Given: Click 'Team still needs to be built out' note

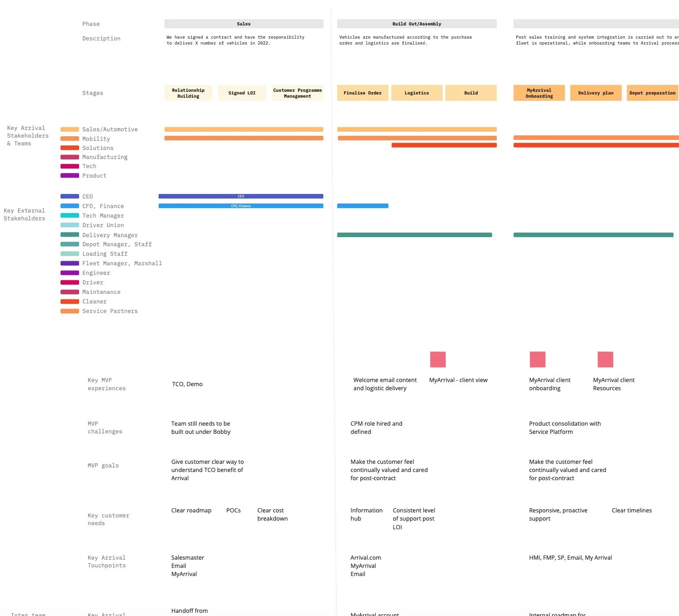Looking at the screenshot, I should 201,428.
